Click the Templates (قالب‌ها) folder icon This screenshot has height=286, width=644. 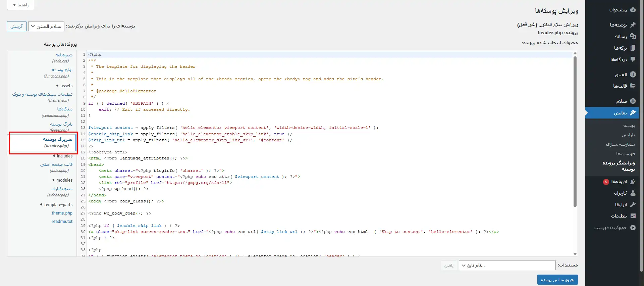pyautogui.click(x=633, y=86)
